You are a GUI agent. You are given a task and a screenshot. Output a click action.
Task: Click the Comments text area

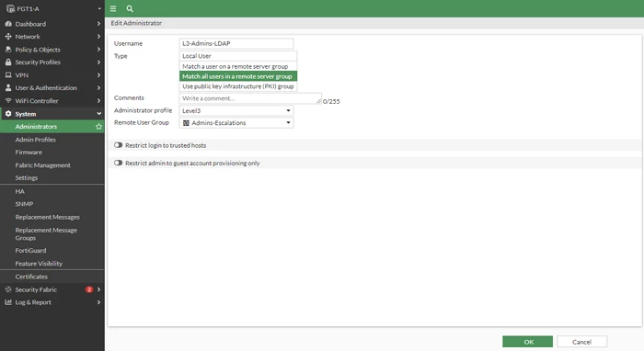click(x=250, y=98)
